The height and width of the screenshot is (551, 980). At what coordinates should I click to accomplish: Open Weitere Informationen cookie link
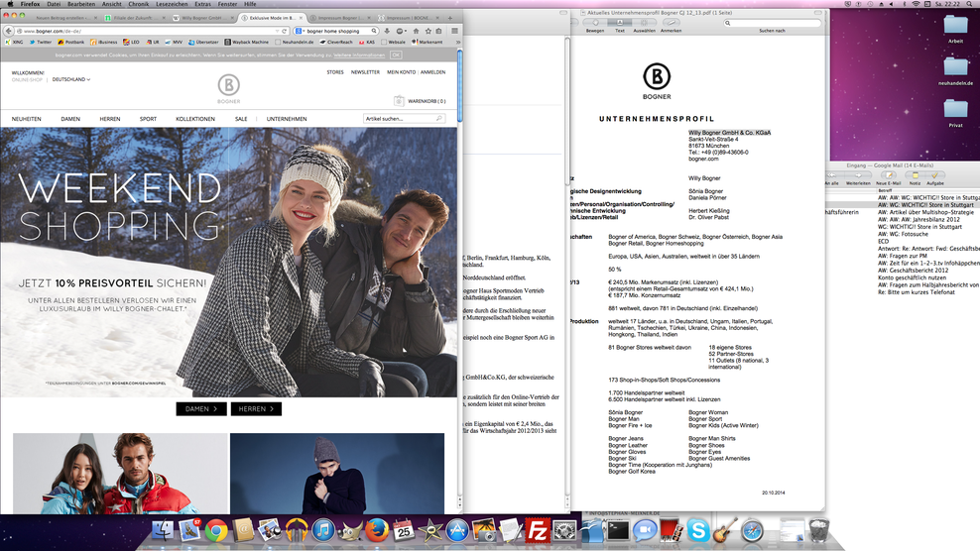coord(359,55)
